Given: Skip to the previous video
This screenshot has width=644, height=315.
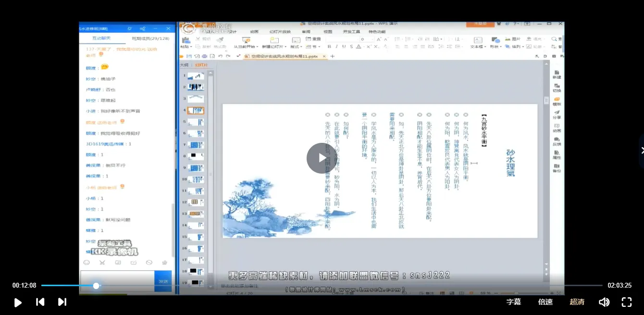Looking at the screenshot, I should coord(40,302).
